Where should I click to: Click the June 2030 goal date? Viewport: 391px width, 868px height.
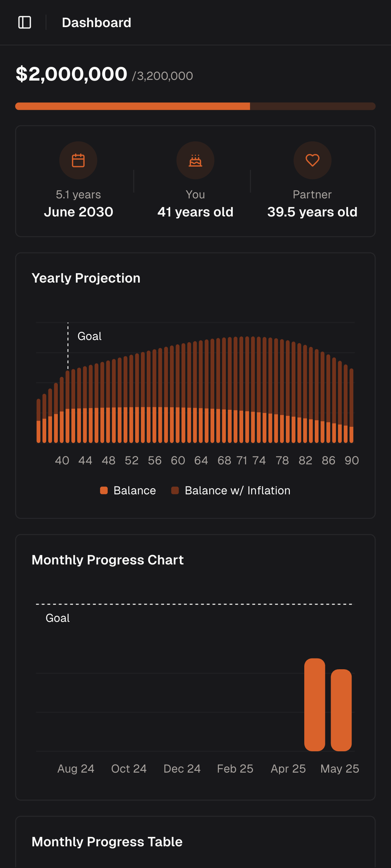[x=78, y=212]
